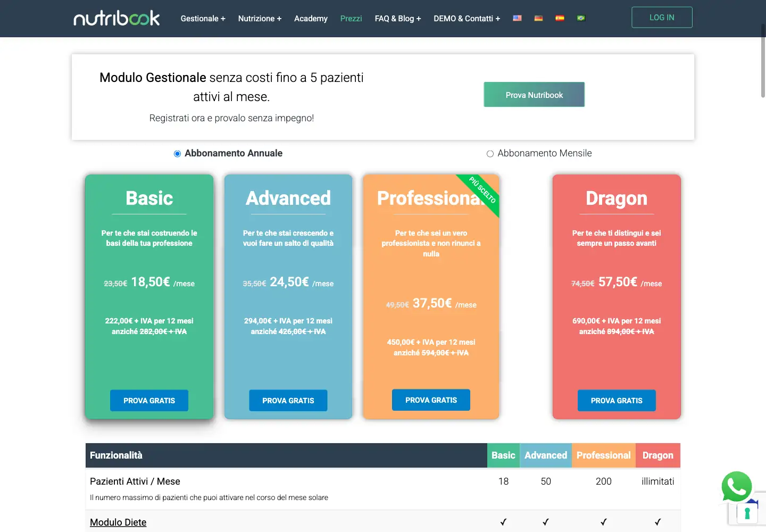Image resolution: width=766 pixels, height=532 pixels.
Task: Click the 200 patients value for Professional
Action: coord(604,481)
